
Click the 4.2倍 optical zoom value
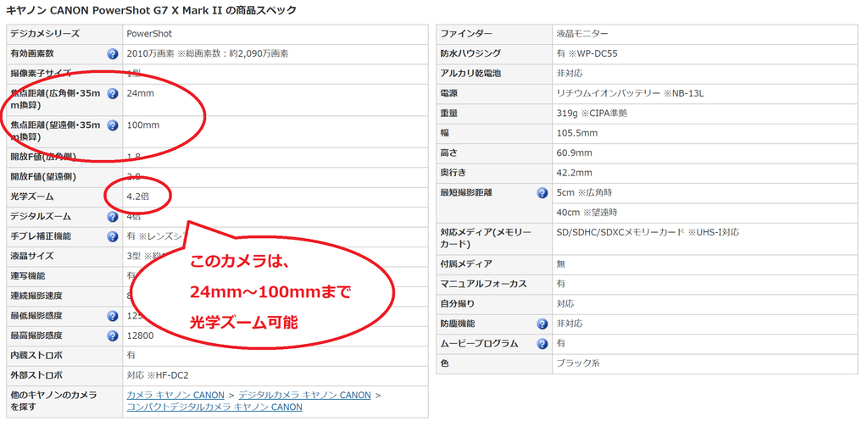[138, 197]
